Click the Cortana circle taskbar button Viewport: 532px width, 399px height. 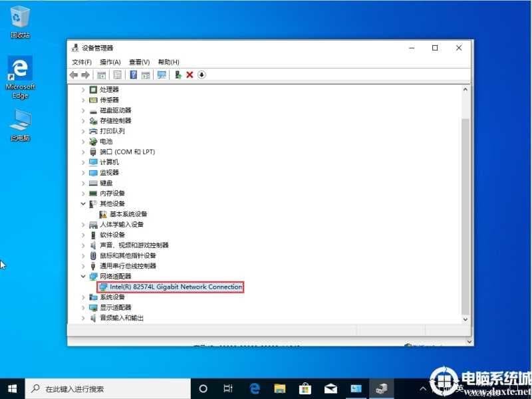[x=203, y=389]
